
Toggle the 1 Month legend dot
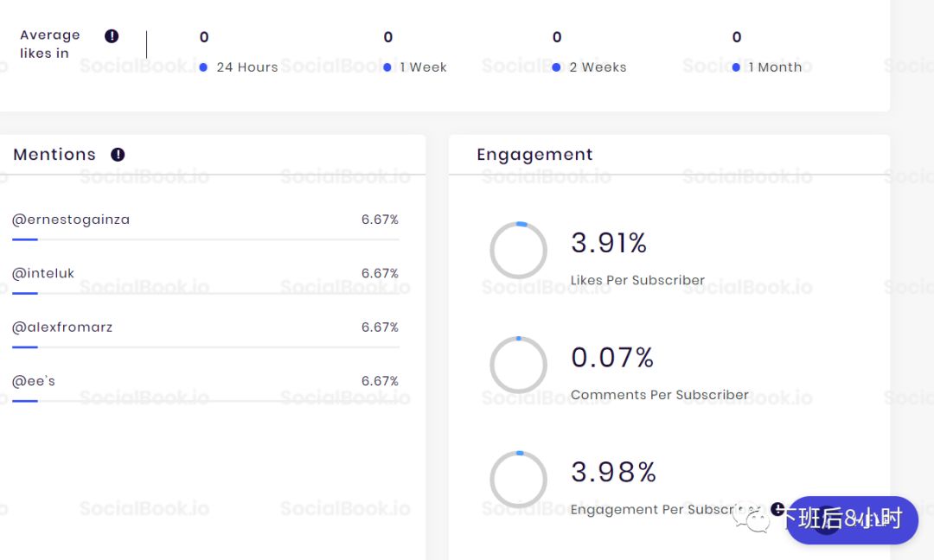[736, 67]
